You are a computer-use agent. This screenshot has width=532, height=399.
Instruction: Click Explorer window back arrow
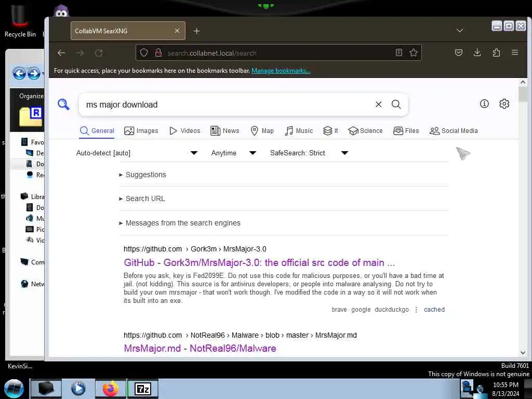tap(19, 73)
